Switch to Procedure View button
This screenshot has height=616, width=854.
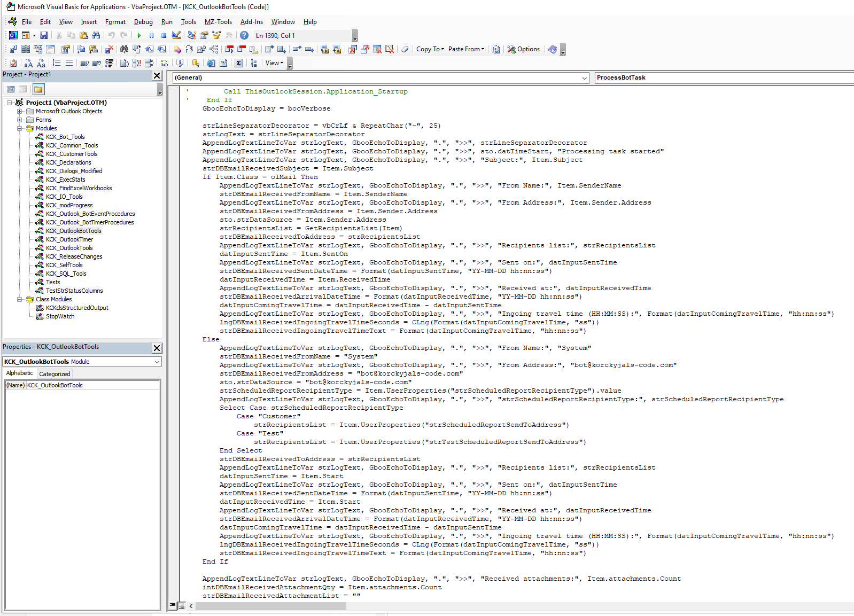(173, 606)
